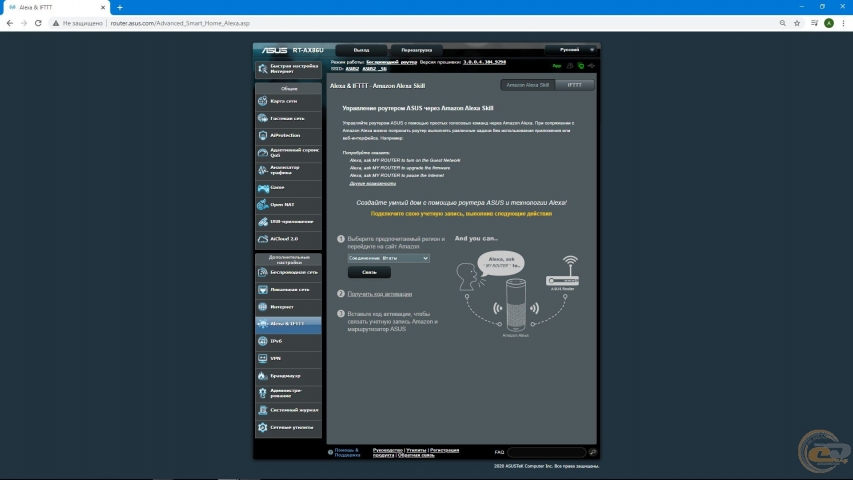The height and width of the screenshot is (480, 853).
Task: Click the green internet status icon
Action: (580, 66)
